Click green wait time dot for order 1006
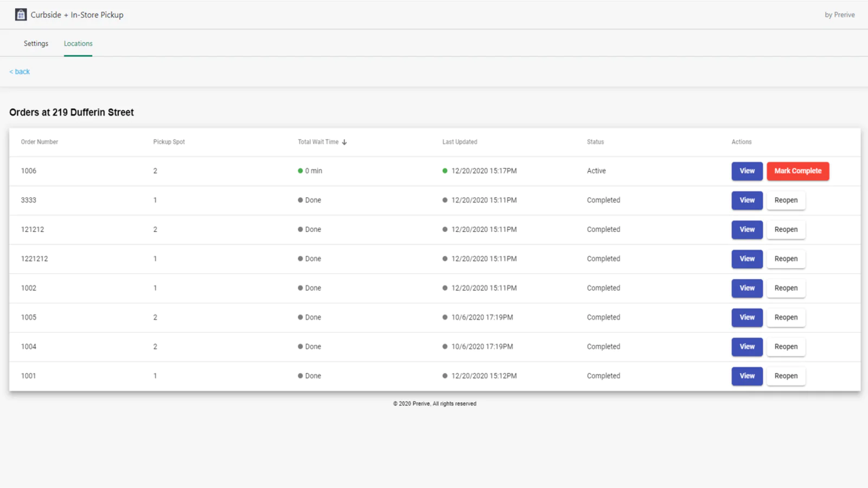The width and height of the screenshot is (868, 488). pyautogui.click(x=300, y=171)
